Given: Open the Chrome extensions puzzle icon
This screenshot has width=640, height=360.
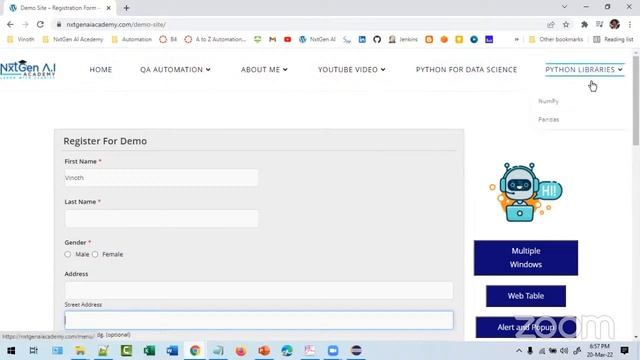Looking at the screenshot, I should 584,24.
